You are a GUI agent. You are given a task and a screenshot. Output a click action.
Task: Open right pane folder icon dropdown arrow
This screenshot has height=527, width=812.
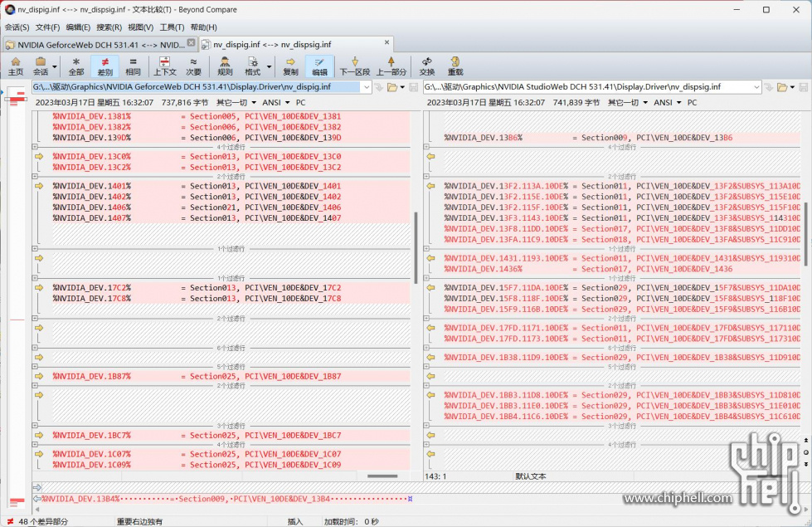point(792,87)
